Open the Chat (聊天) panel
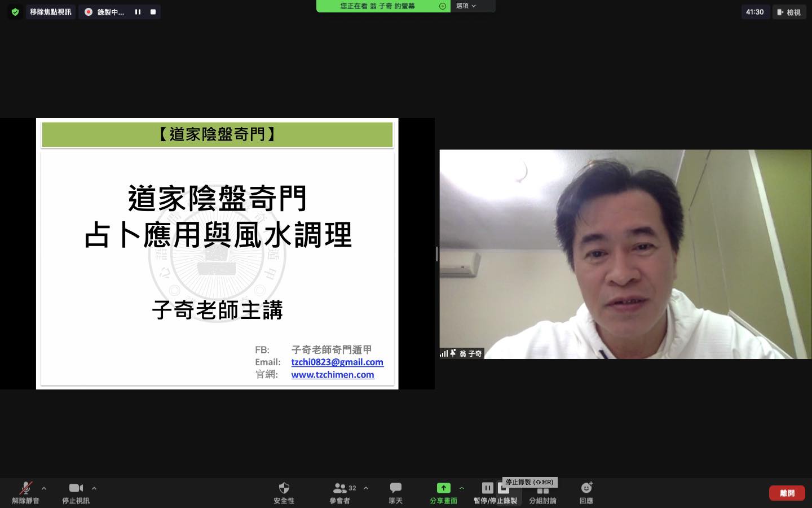The height and width of the screenshot is (508, 812). coord(395,489)
